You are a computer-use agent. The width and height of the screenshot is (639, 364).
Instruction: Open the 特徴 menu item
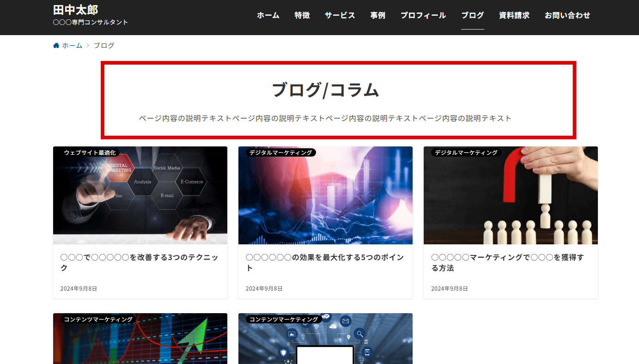[x=302, y=15]
